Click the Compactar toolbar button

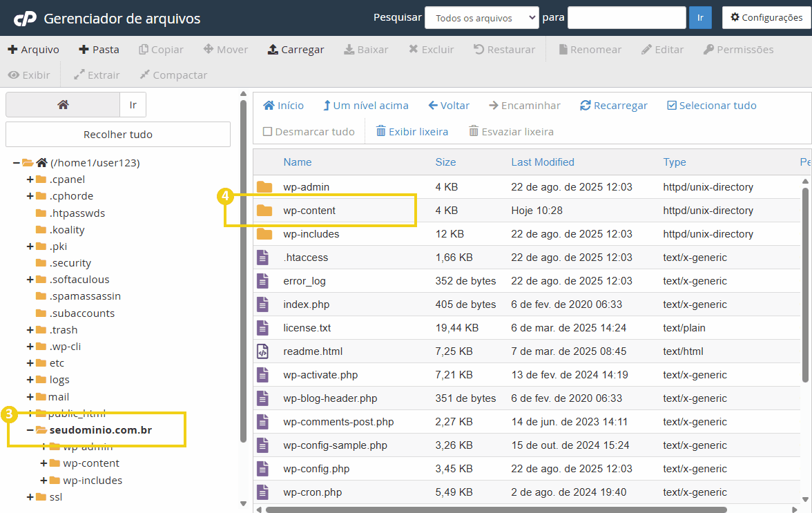tap(173, 75)
